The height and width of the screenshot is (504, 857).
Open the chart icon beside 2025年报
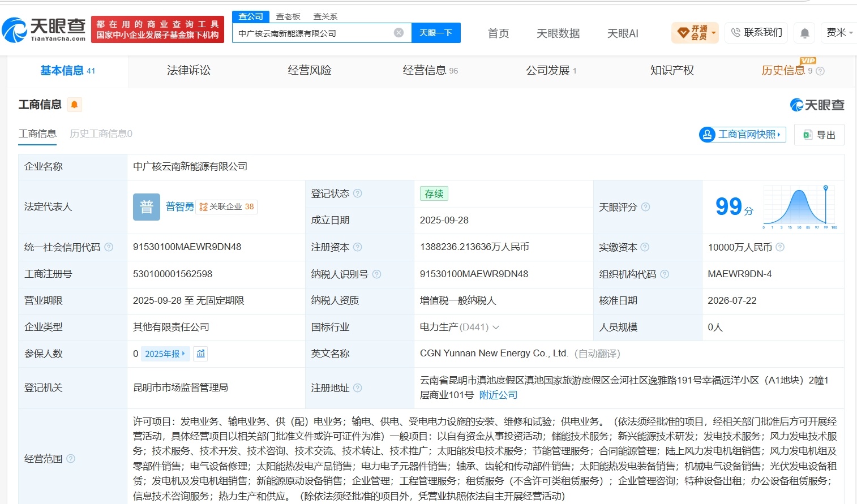(x=200, y=354)
